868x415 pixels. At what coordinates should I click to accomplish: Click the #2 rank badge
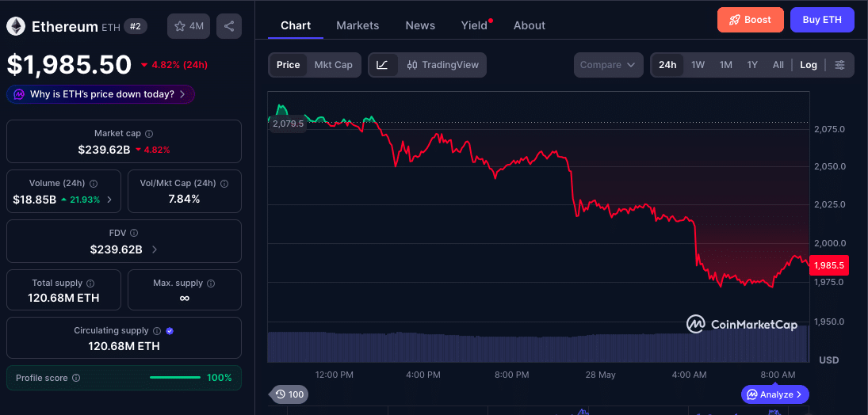click(136, 26)
